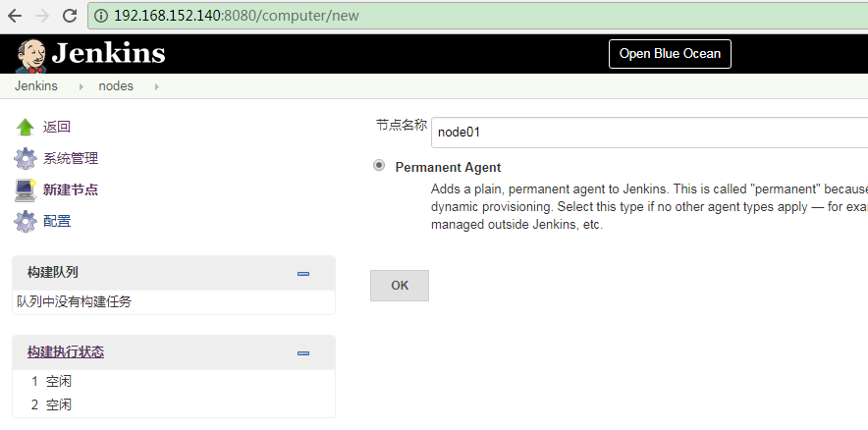The image size is (868, 430).
Task: Open the nodes breadcrumb item
Action: click(x=116, y=86)
